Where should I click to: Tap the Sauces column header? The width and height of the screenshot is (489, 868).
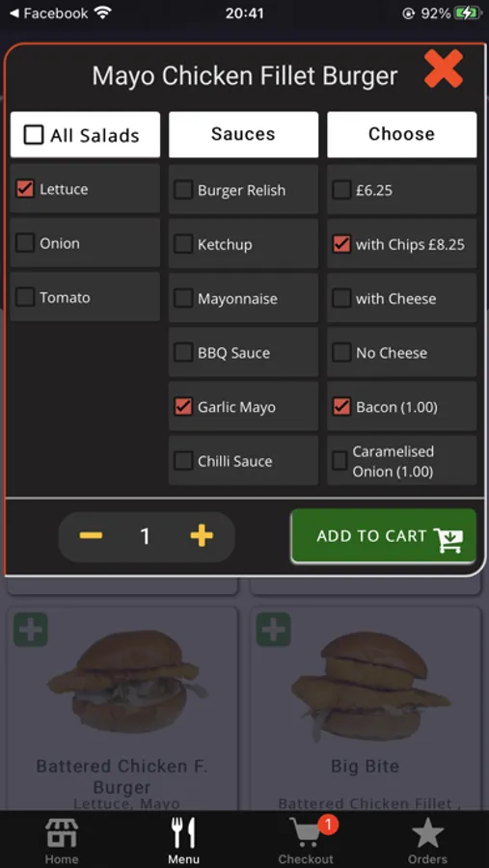pyautogui.click(x=243, y=134)
